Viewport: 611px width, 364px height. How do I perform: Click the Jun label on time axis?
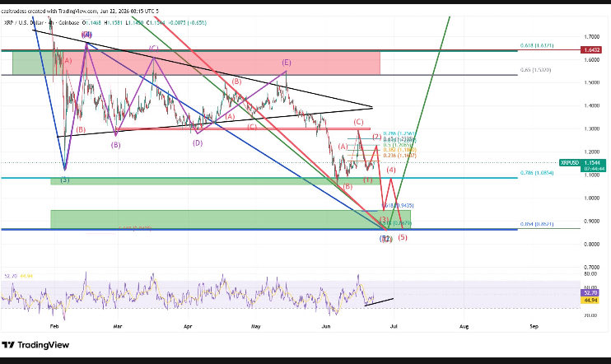pyautogui.click(x=326, y=327)
